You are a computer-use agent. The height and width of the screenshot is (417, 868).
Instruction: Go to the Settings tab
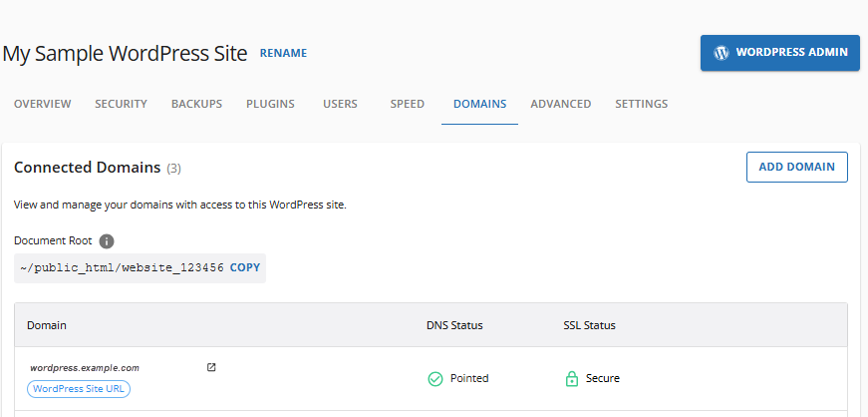pyautogui.click(x=641, y=104)
